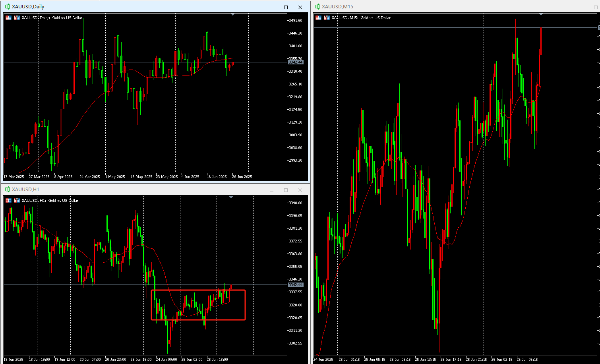Select the chart shift triangle on H1 chart

coord(231,197)
